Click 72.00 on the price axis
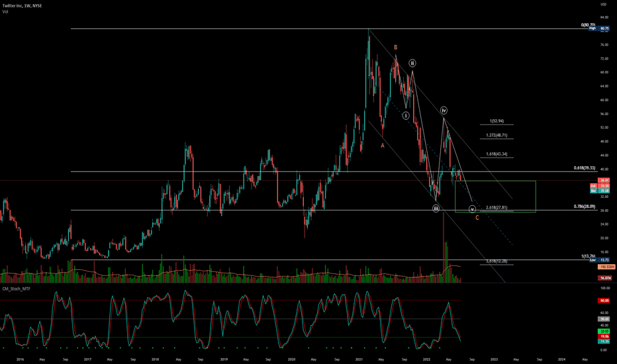 click(604, 59)
